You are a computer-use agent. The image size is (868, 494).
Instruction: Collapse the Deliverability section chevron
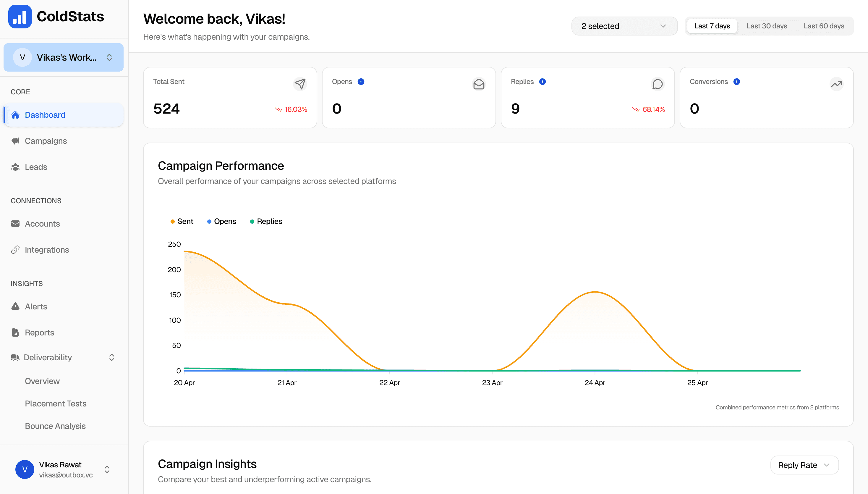[x=111, y=357]
